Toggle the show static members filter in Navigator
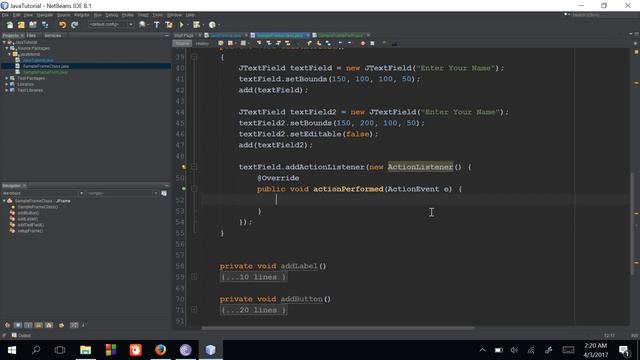 pos(28,325)
